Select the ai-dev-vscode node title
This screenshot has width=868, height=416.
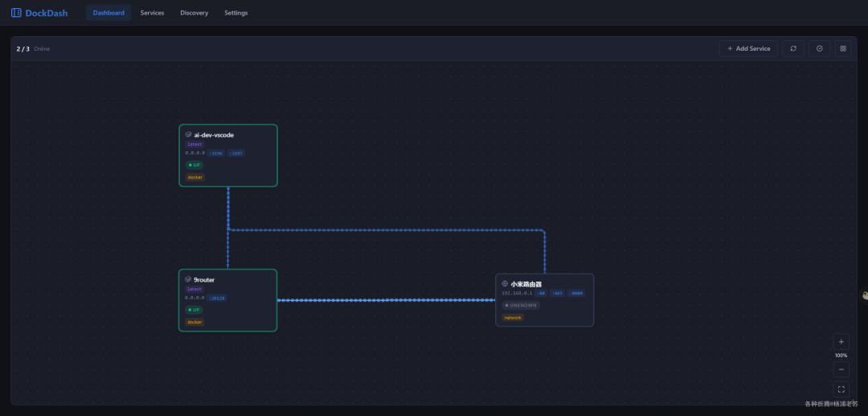(214, 134)
